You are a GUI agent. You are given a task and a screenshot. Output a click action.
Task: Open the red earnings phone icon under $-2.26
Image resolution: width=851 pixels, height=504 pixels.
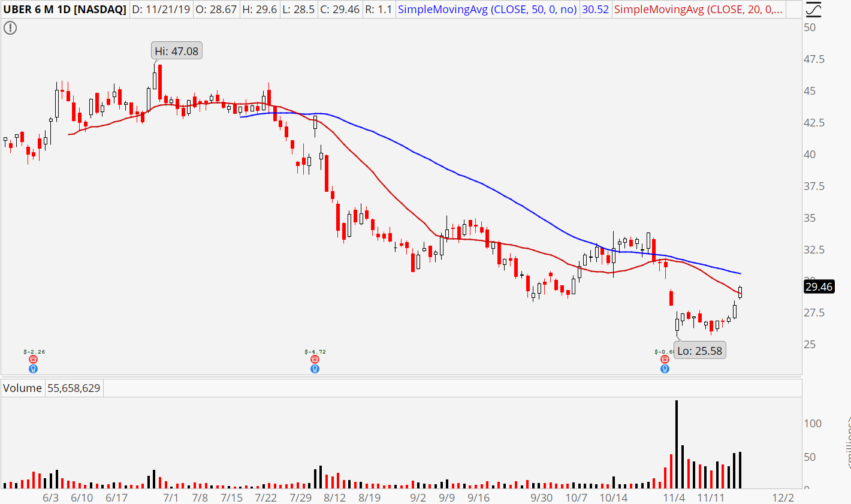(34, 360)
